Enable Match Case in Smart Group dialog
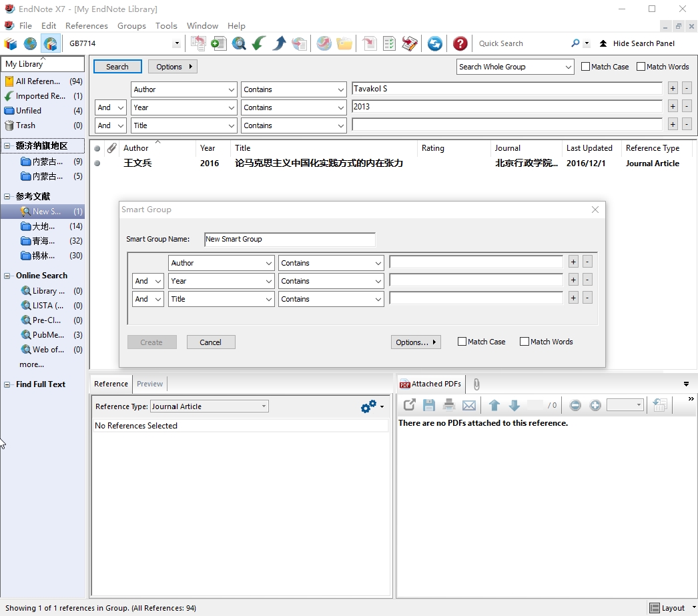Screen dimensions: 698x616 point(462,342)
